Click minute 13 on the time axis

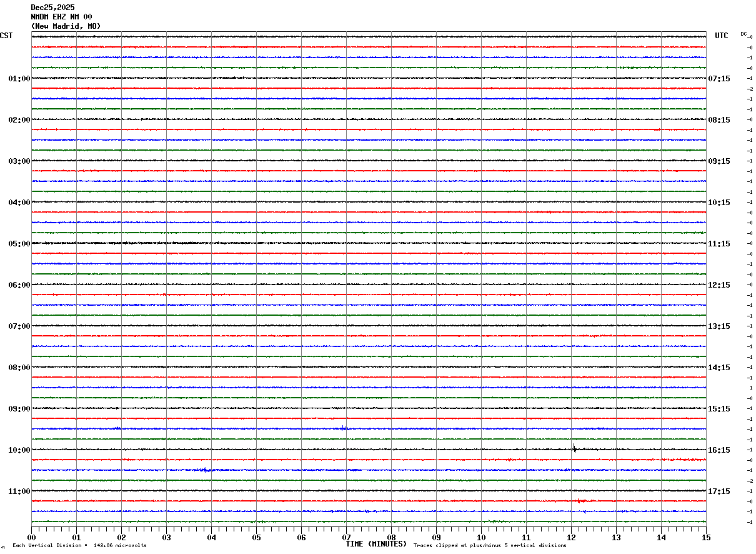tap(616, 537)
